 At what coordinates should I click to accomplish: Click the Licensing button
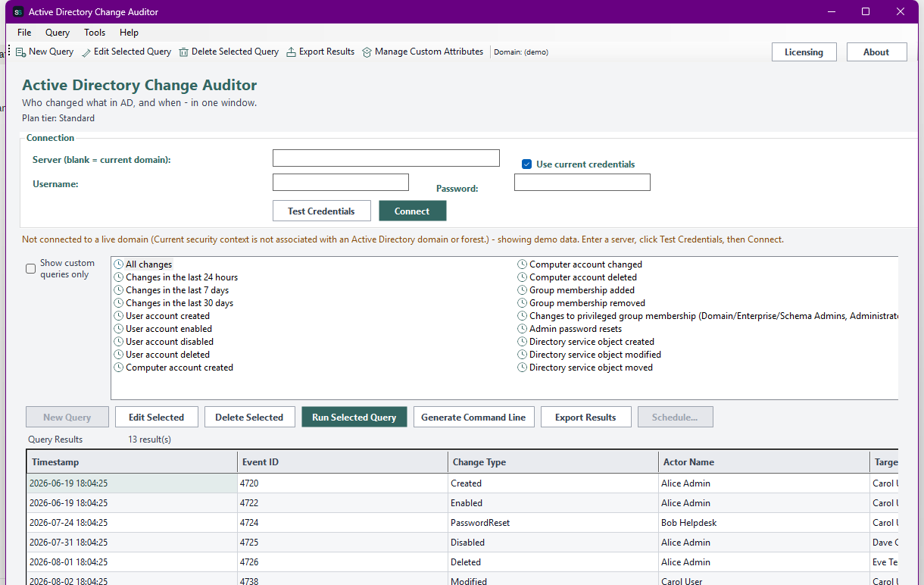[x=804, y=52]
